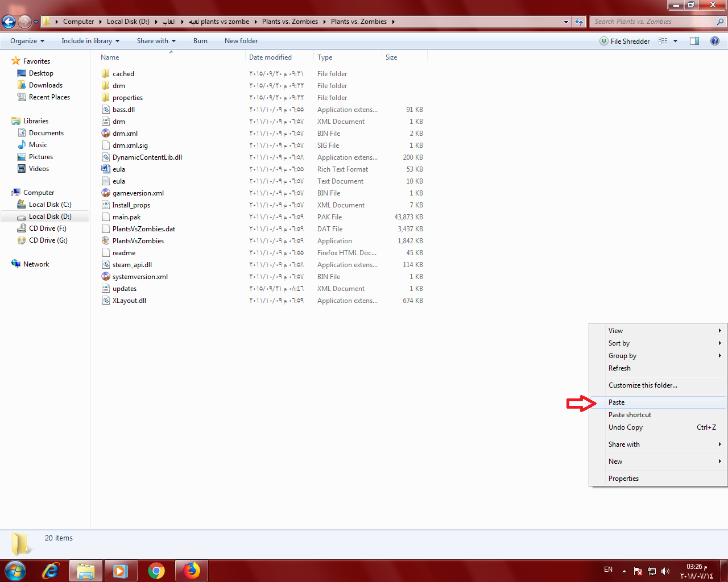
Task: Select systemversion.xml file icon
Action: point(106,276)
